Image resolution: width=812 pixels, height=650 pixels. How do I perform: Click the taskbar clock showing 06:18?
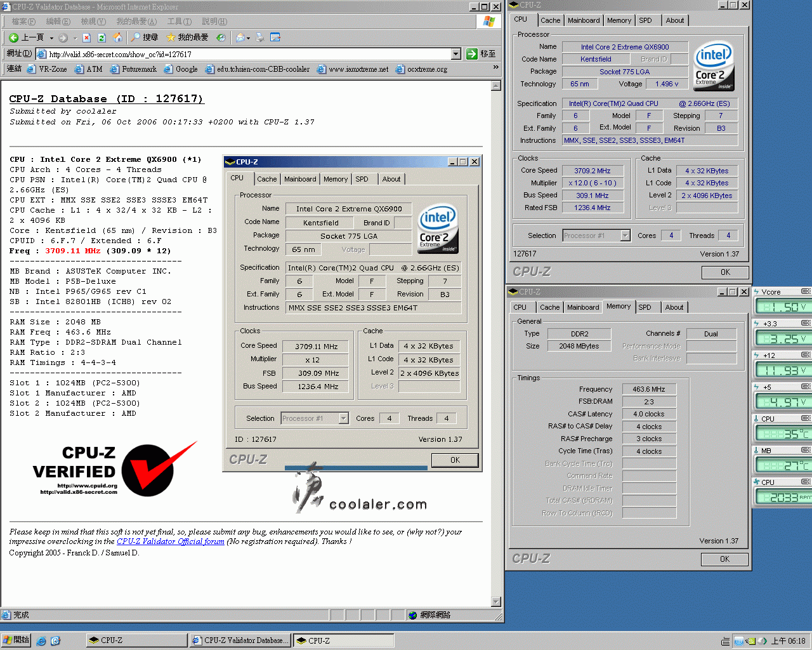point(788,641)
